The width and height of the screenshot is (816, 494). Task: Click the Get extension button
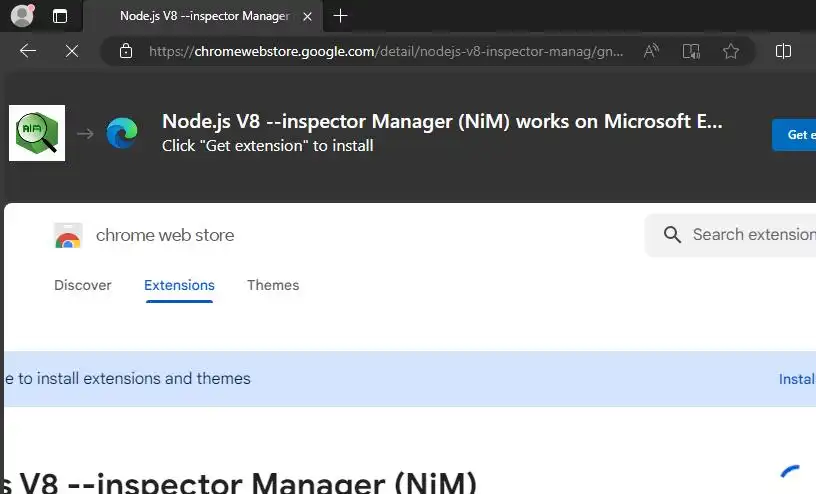click(x=794, y=135)
